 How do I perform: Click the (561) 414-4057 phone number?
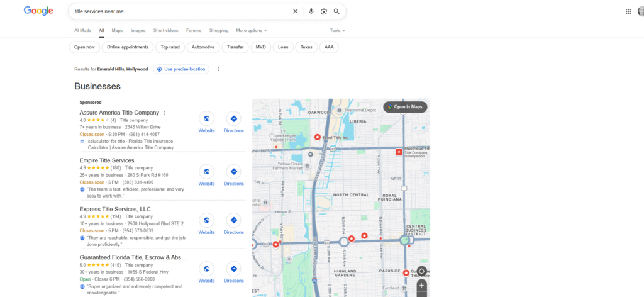tap(144, 134)
